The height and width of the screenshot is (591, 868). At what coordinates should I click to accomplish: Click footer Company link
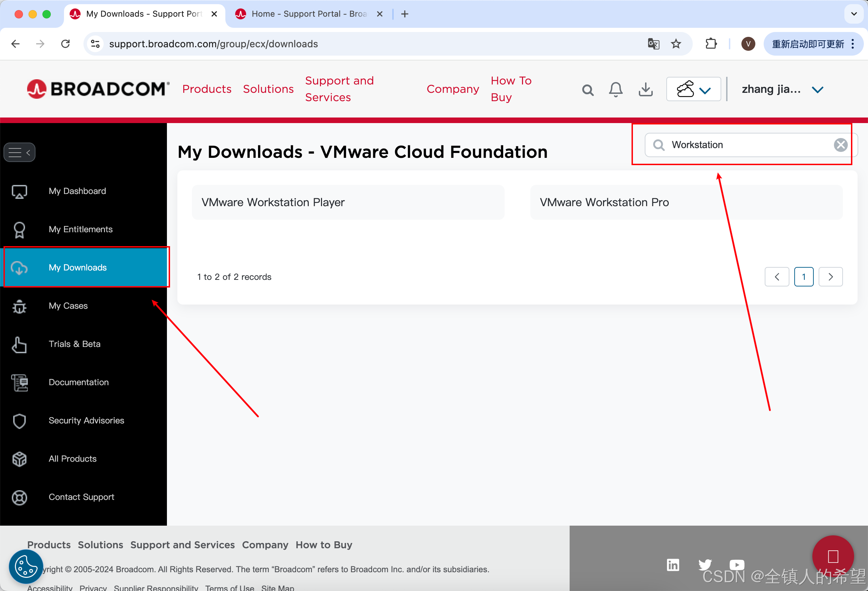pos(265,545)
